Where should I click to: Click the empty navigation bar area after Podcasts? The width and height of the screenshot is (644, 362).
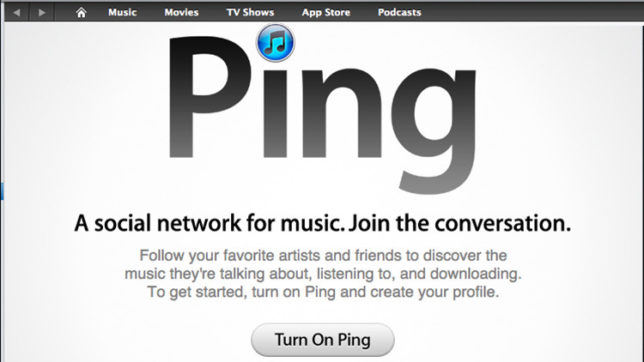(532, 12)
